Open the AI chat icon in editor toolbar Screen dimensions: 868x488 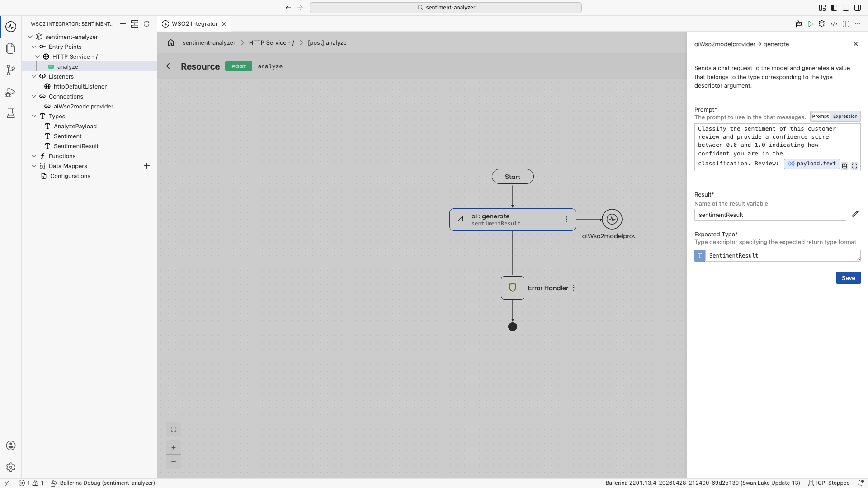click(x=799, y=24)
